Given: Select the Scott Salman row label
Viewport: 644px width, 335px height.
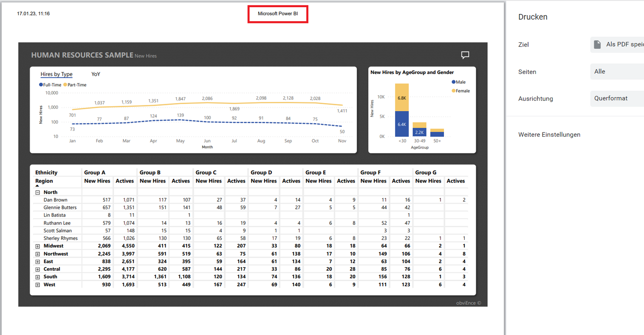Looking at the screenshot, I should [57, 231].
